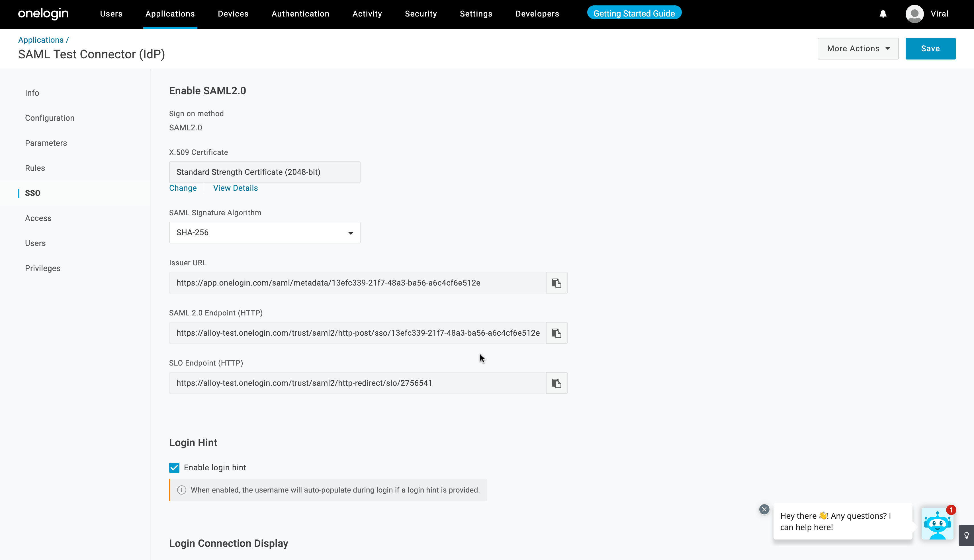Open the chatbot assistant icon
Viewport: 974px width, 560px height.
pos(937,524)
